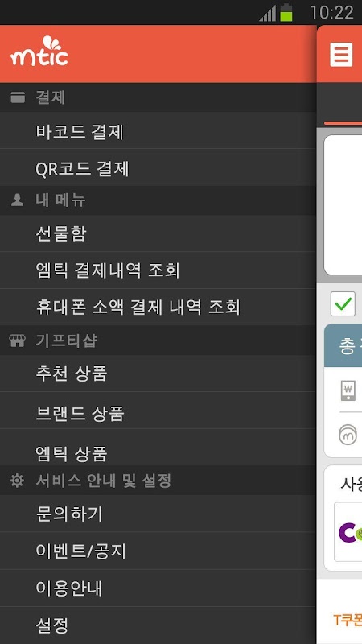Open 바코드 결제 menu item
Screen dimensions: 362x644
point(158,130)
